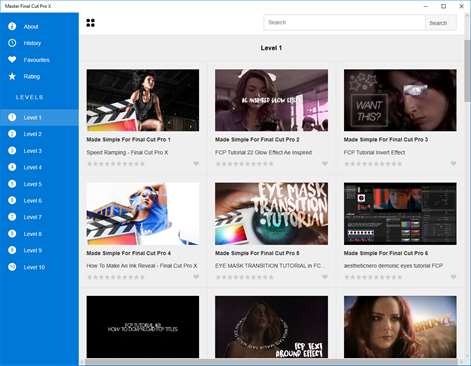
Task: Favourite Made Simple For Final Cut Pro 1
Action: click(196, 164)
